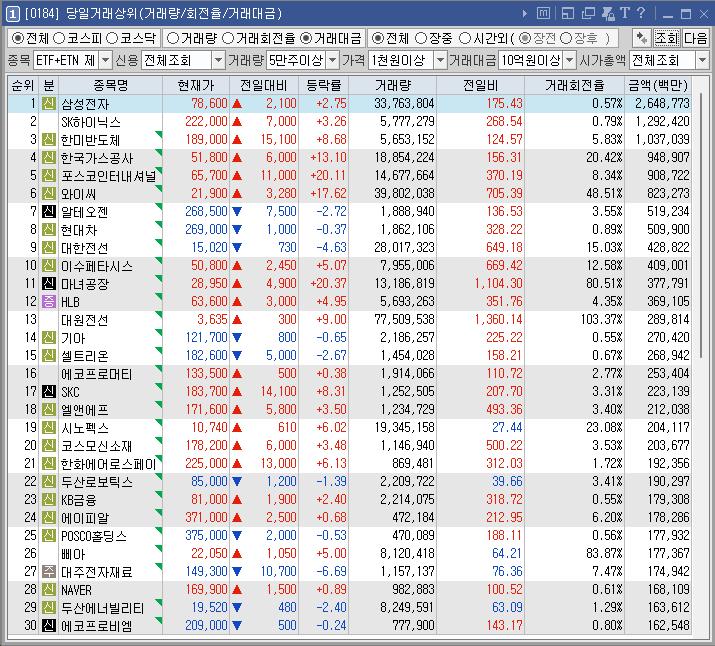Select the 두산에너빌리티 stock name
Screen dimensions: 715x646
coord(103,608)
